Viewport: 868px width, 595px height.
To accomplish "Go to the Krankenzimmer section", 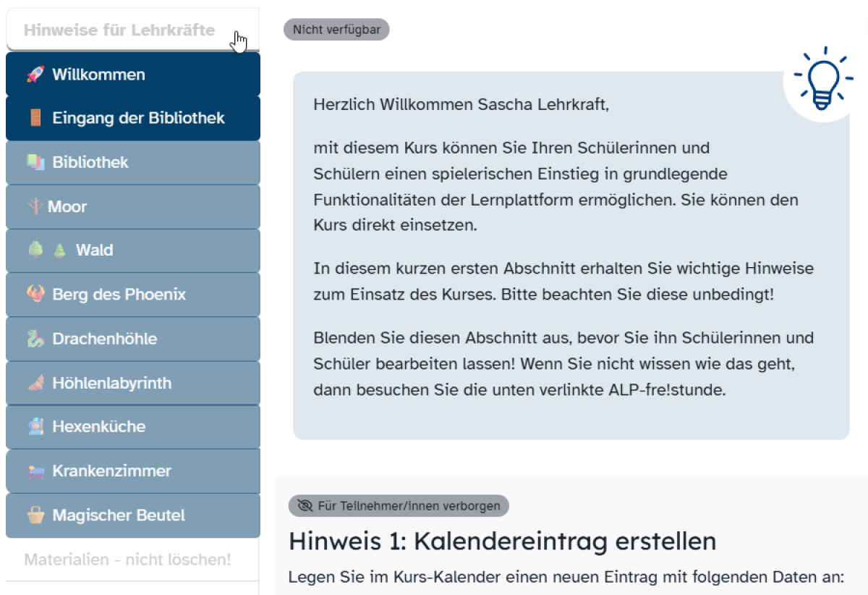I will [111, 471].
